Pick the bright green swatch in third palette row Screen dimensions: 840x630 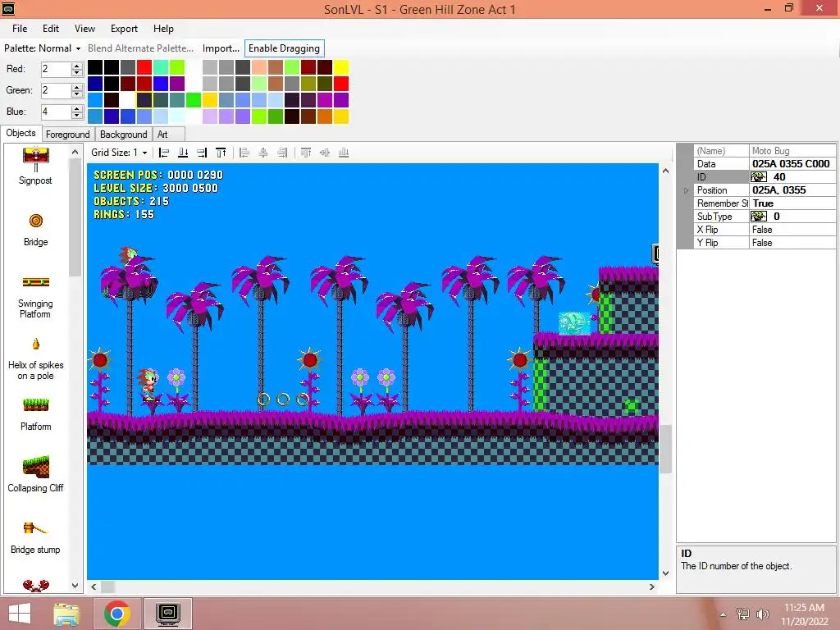pos(194,100)
